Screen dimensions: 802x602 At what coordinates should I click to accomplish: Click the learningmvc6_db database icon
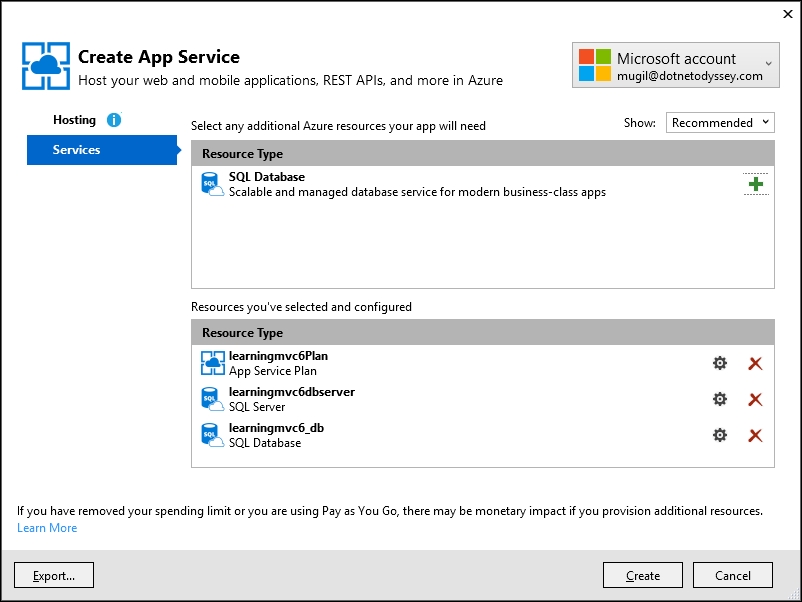212,435
